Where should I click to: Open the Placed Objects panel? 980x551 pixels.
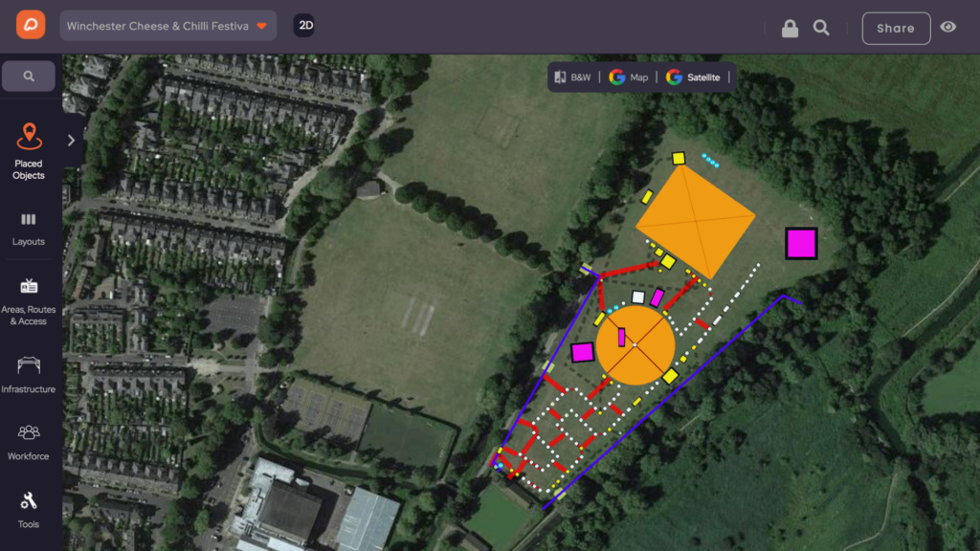29,152
